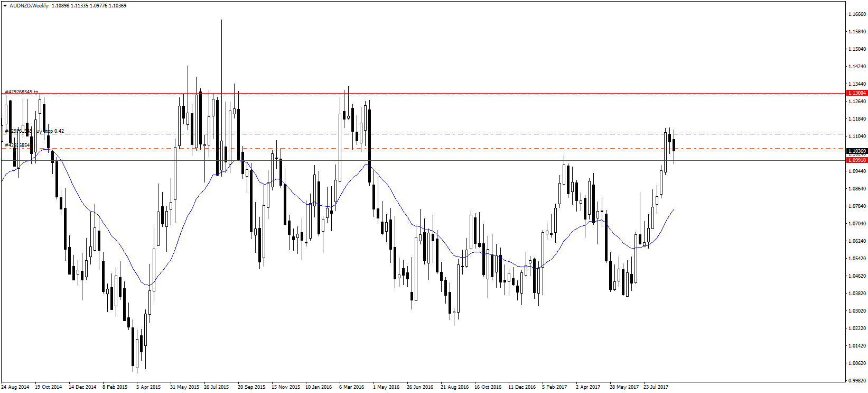The height and width of the screenshot is (393, 868).
Task: Click the 11 Dec 2016 date label
Action: pyautogui.click(x=522, y=387)
